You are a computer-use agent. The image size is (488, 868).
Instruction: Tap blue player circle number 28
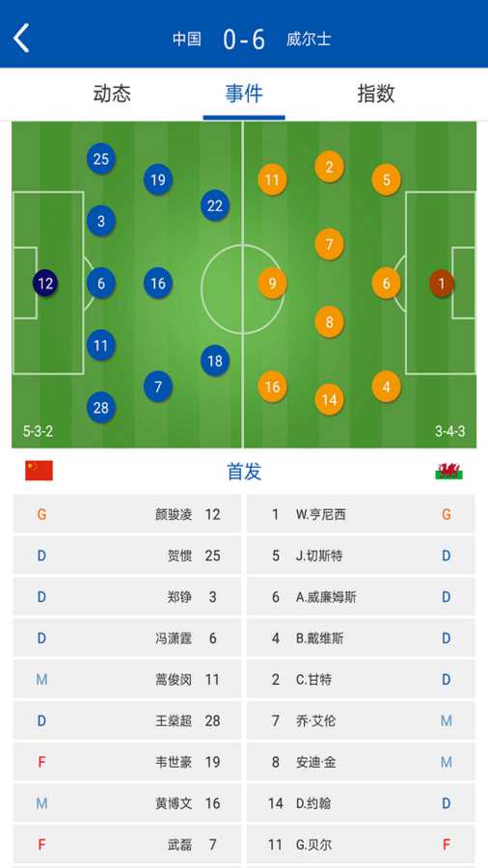(x=100, y=408)
